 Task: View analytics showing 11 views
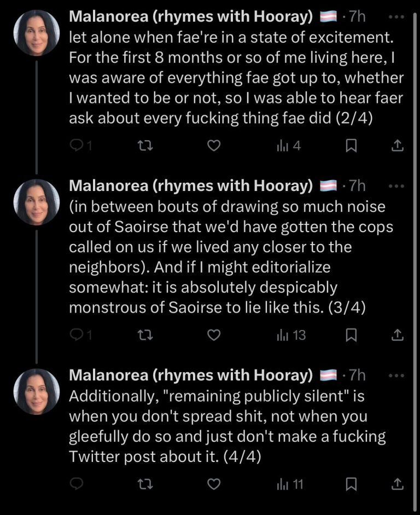(x=290, y=484)
